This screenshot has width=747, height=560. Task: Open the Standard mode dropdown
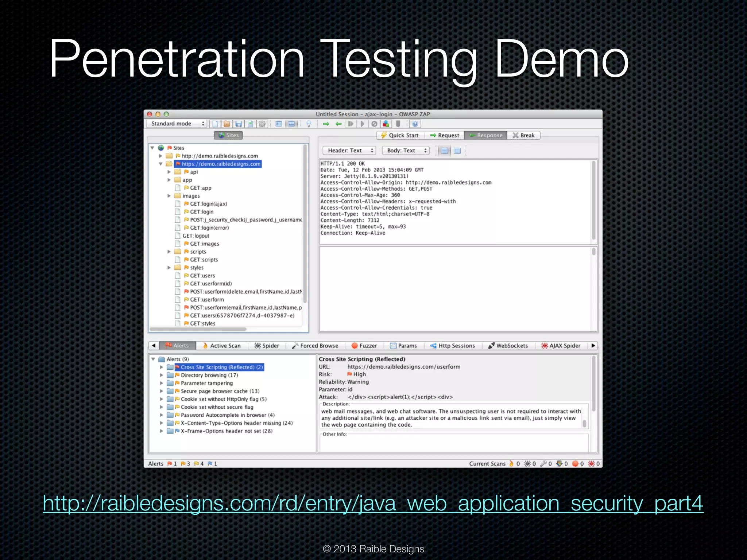(x=177, y=124)
